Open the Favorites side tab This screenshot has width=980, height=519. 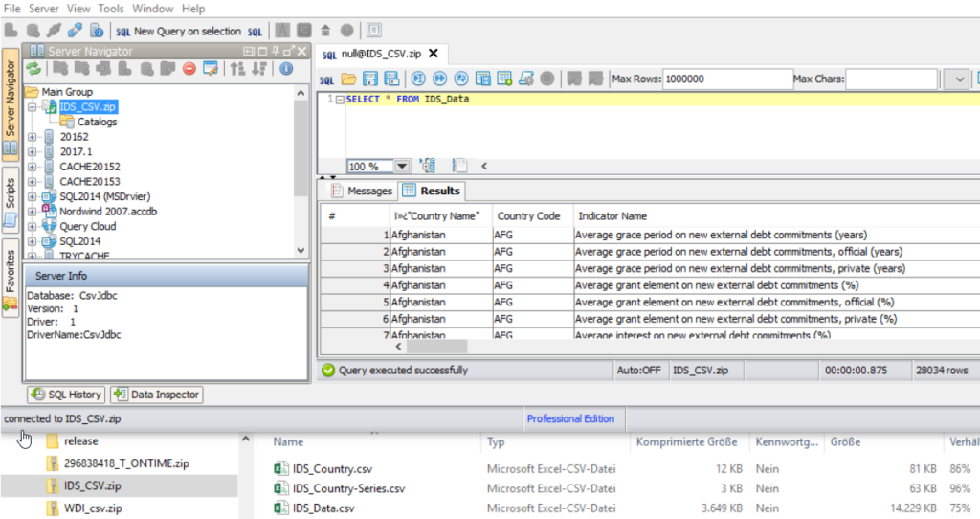click(x=10, y=279)
